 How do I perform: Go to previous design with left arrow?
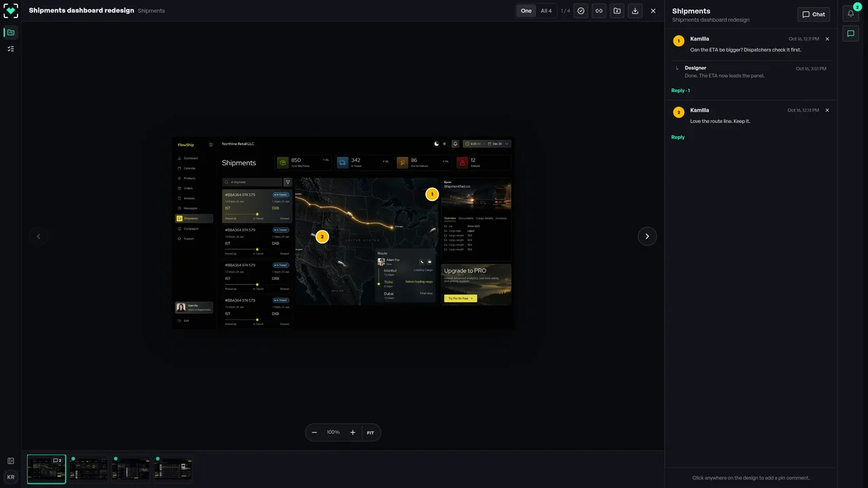pyautogui.click(x=38, y=237)
